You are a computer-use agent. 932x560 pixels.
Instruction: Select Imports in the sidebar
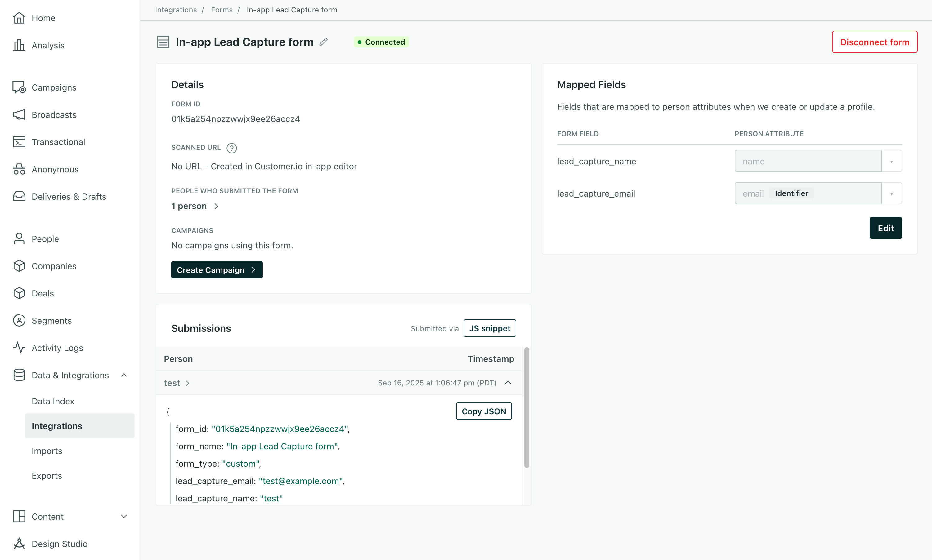tap(47, 451)
